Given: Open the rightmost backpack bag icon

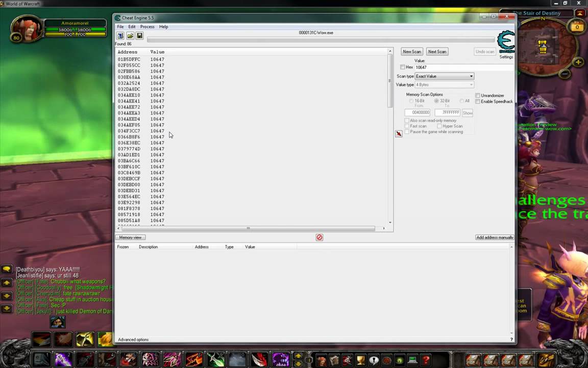Looking at the screenshot, I should pos(546,360).
